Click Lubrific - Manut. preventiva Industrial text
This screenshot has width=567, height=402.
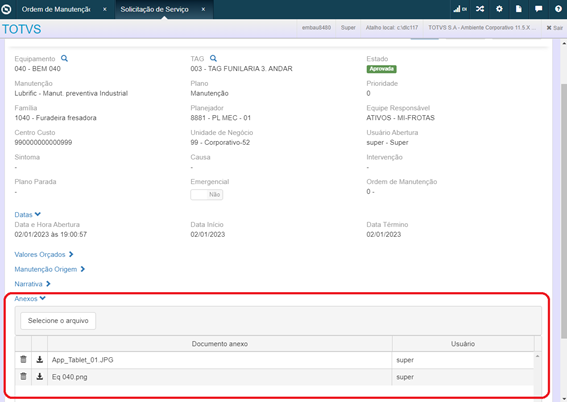pyautogui.click(x=71, y=93)
